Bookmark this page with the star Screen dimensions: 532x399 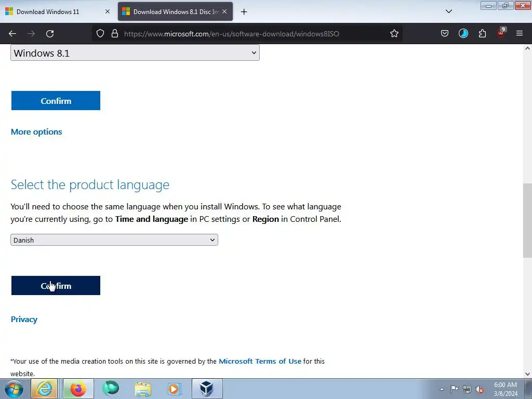tap(394, 33)
